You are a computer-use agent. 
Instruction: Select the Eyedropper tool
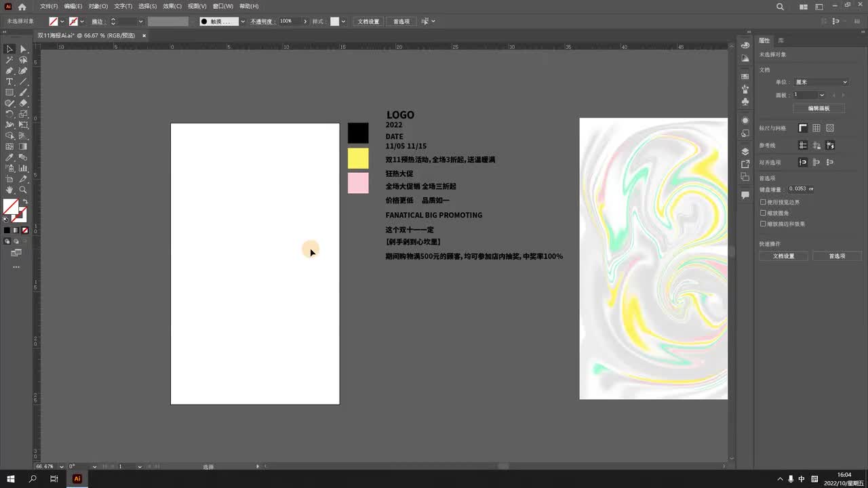click(x=9, y=157)
